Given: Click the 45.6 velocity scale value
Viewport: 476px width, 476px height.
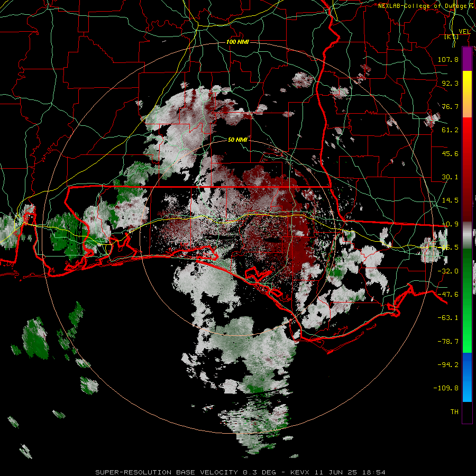Looking at the screenshot, I should tap(450, 153).
